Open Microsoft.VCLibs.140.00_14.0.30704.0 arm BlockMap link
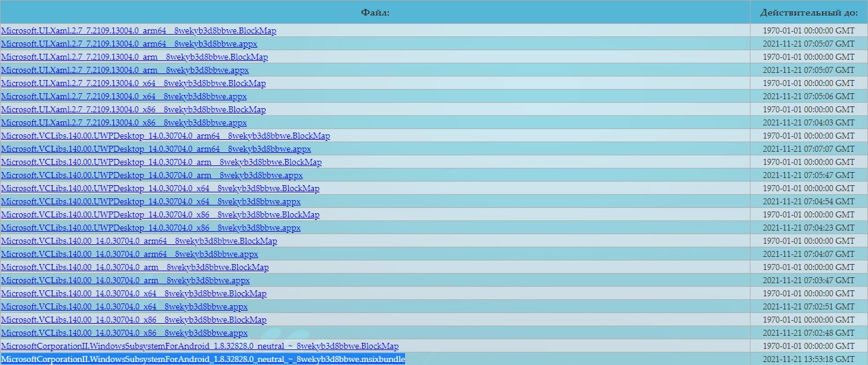The image size is (868, 365). [x=135, y=267]
